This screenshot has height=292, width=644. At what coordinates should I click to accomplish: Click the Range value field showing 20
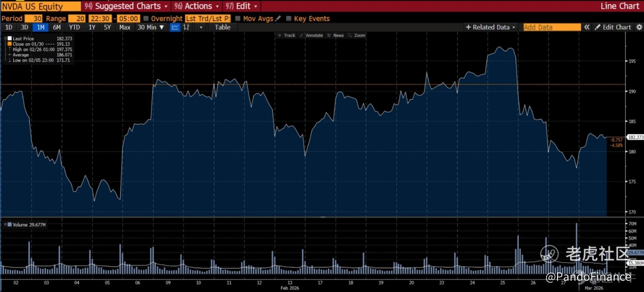click(x=77, y=19)
